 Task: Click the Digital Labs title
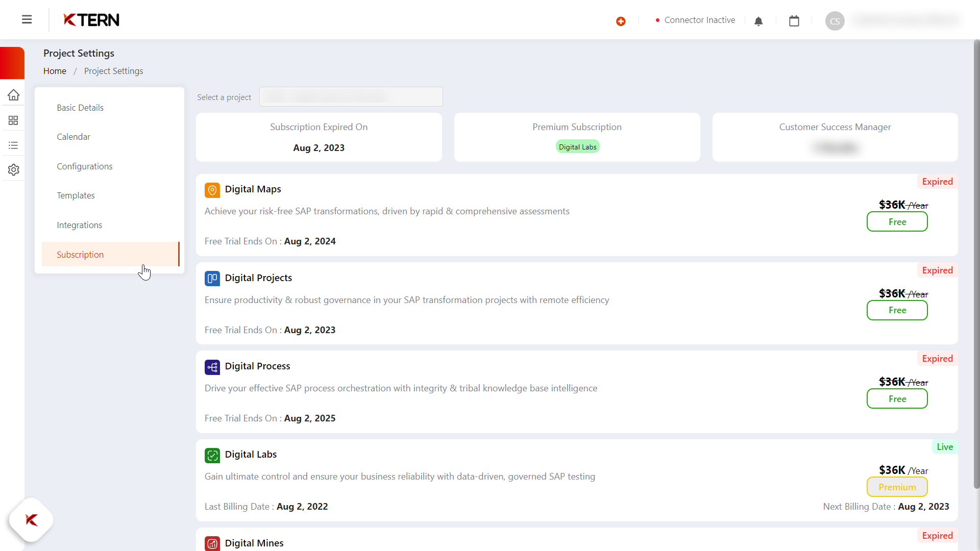point(251,454)
